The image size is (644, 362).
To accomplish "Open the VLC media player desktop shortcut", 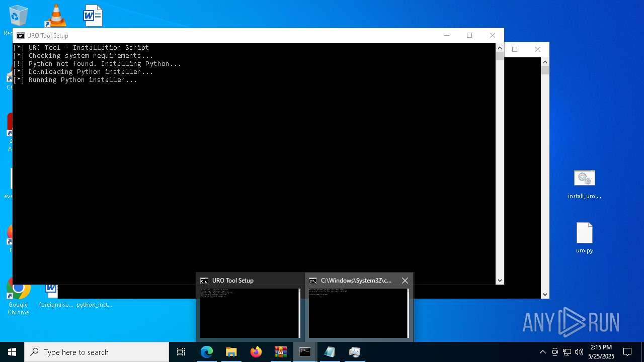I will click(56, 16).
